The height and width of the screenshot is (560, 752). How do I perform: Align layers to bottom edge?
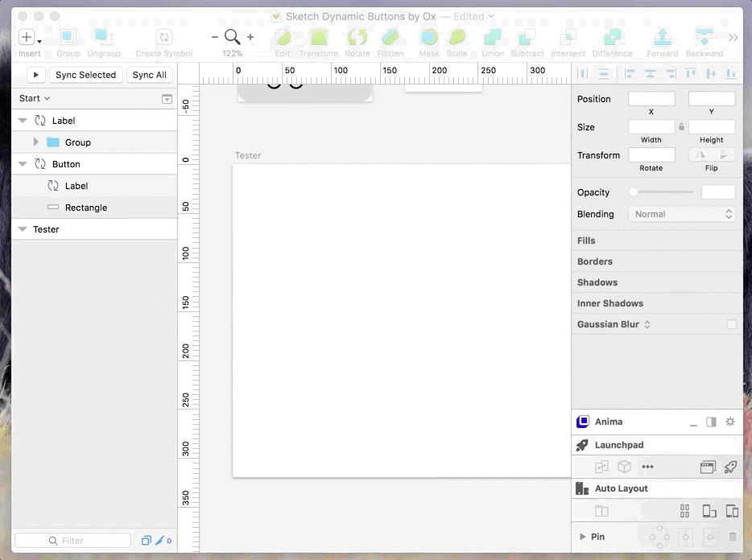[731, 73]
